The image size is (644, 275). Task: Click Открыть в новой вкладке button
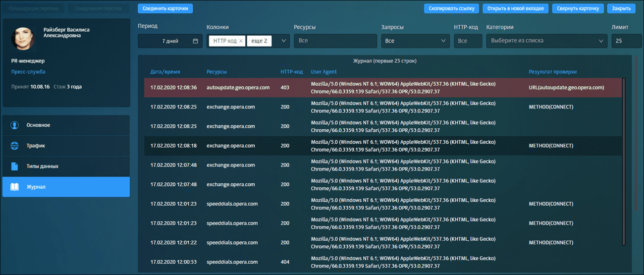point(516,8)
